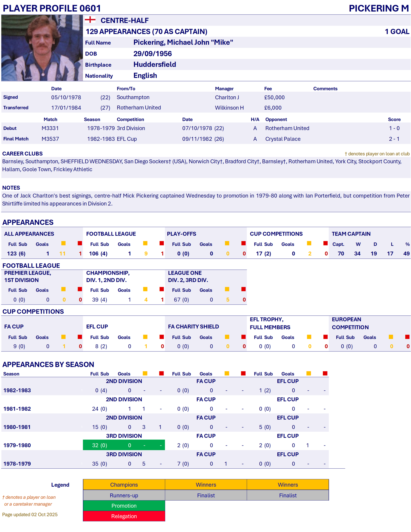Click final match number M3537
The image size is (411, 532).
(50, 139)
